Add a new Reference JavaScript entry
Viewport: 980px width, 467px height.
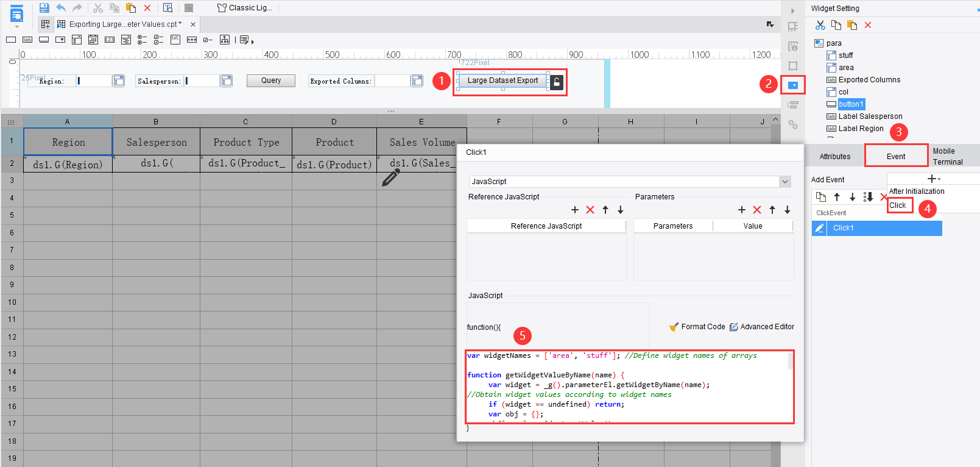574,210
